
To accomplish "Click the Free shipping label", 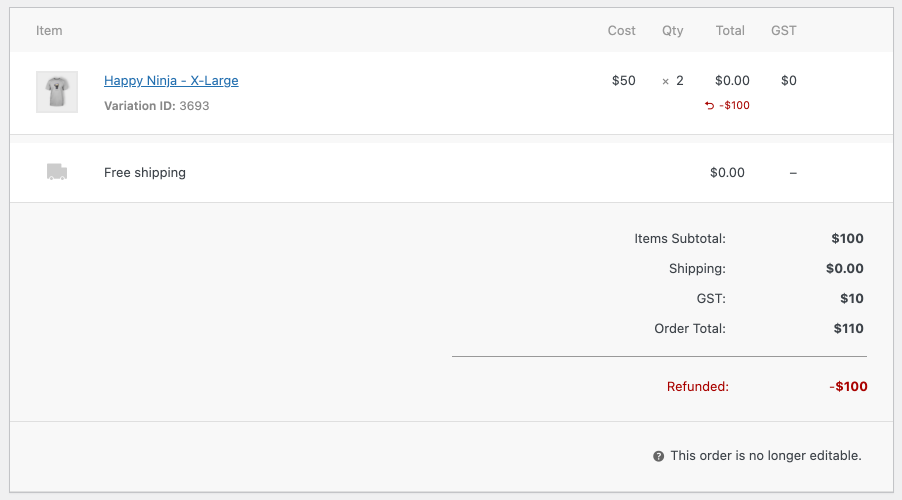I will (x=145, y=172).
